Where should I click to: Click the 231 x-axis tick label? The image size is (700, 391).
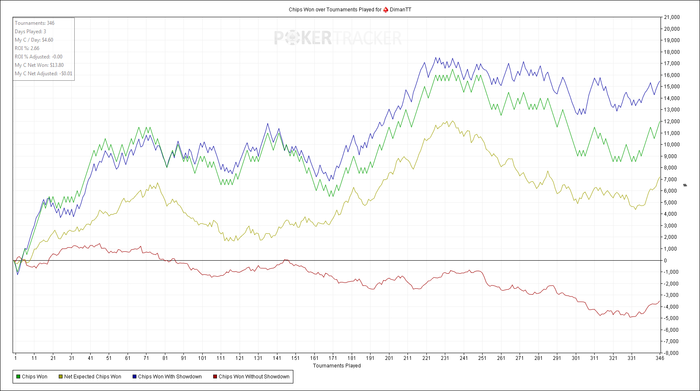click(x=445, y=358)
